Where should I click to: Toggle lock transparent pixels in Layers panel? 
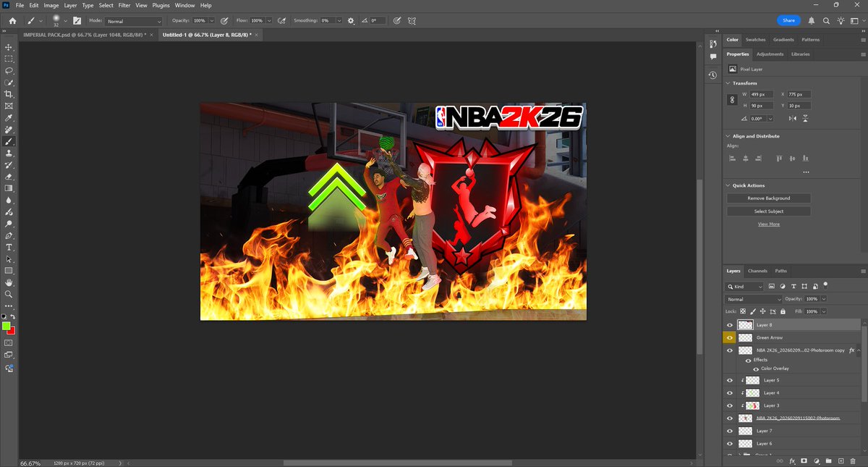(742, 311)
